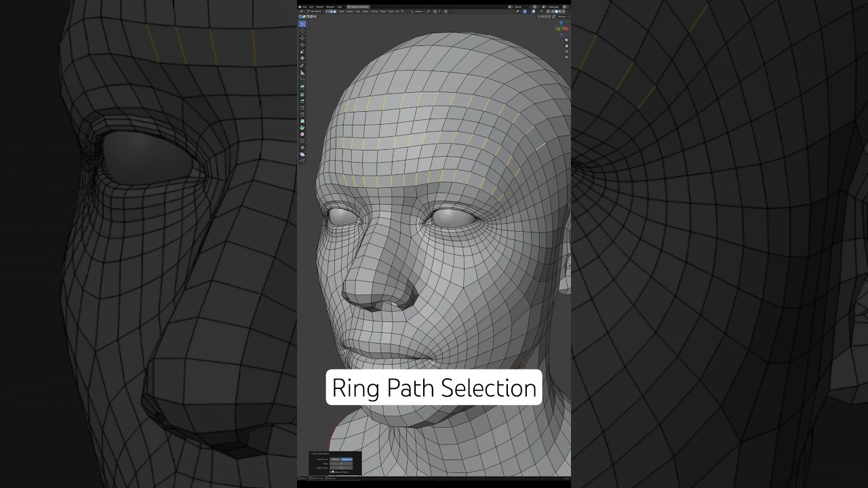Select the Select Box tool
868x488 pixels.
pos(302,24)
